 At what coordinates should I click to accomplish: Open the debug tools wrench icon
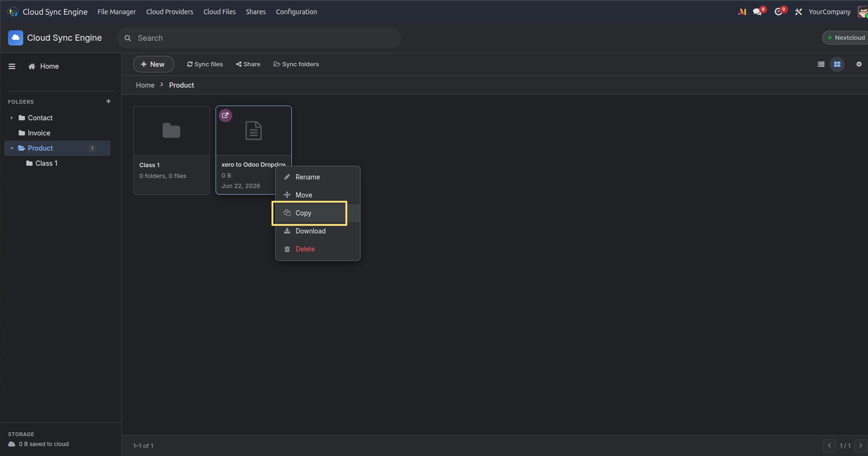coord(798,12)
